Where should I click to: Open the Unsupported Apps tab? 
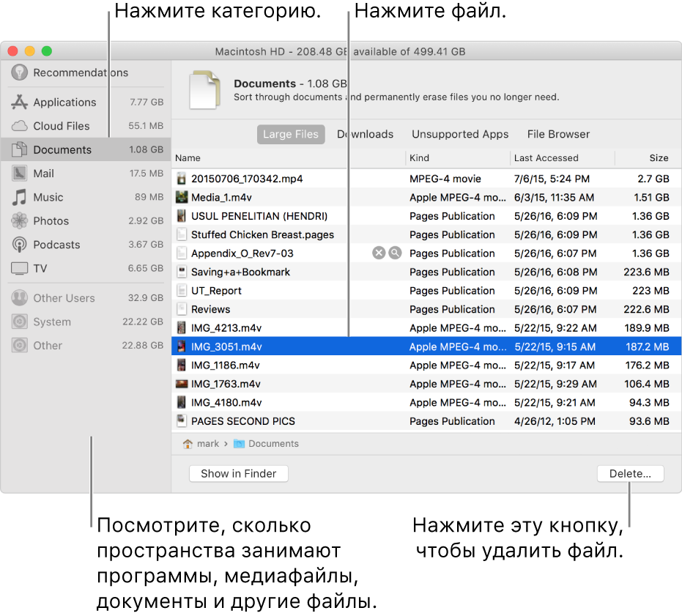pyautogui.click(x=460, y=135)
